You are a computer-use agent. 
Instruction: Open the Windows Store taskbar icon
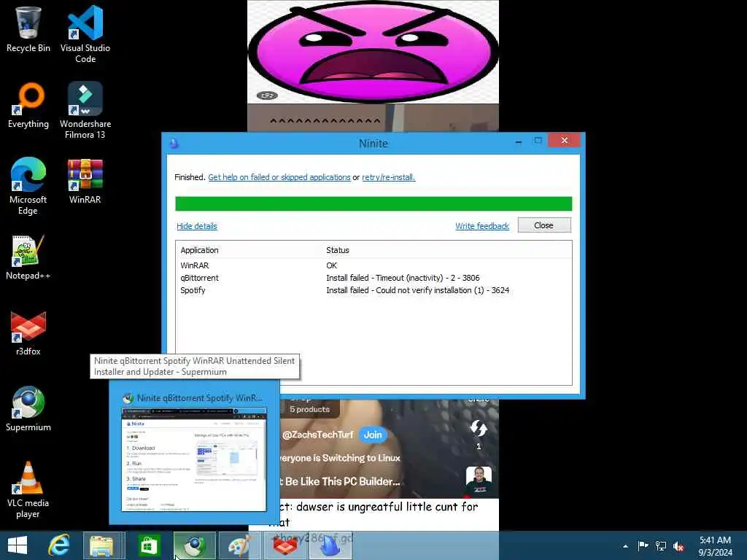point(149,545)
